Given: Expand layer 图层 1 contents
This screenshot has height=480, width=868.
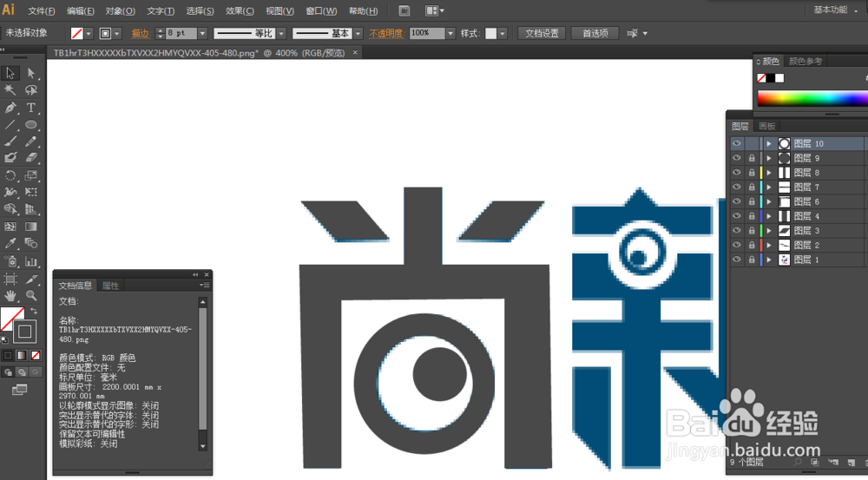Looking at the screenshot, I should tap(769, 260).
